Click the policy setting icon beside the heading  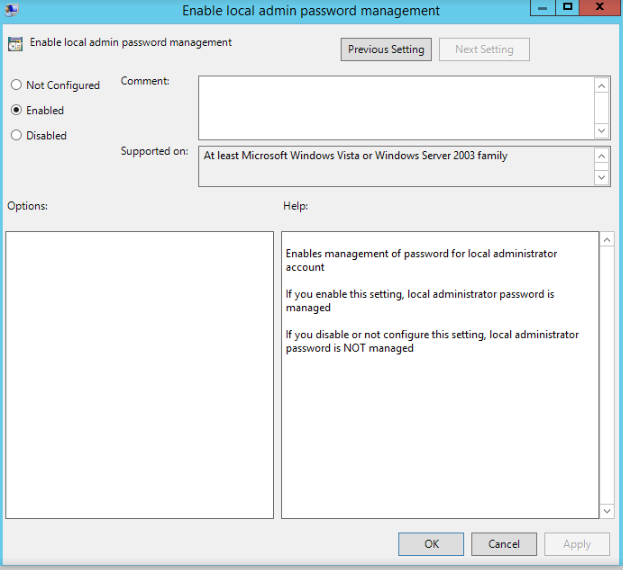coord(15,43)
